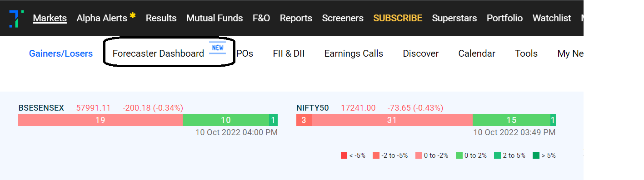Click the Trendlyne logo icon
Viewport: 644px width, 180px height.
pyautogui.click(x=16, y=18)
